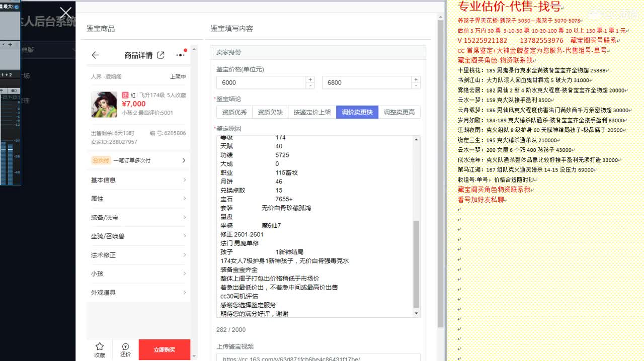Close the appraisal dialog with the X icon
This screenshot has width=644, height=361.
pos(65,13)
